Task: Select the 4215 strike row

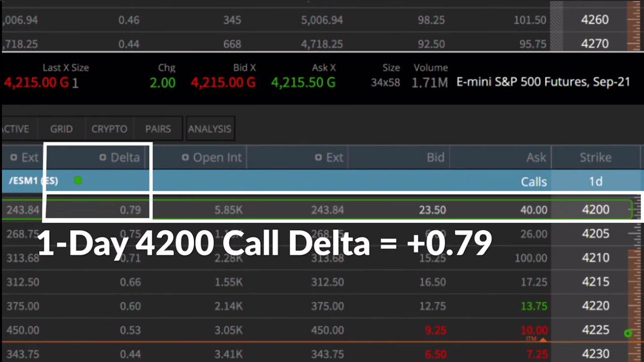Action: 322,282
